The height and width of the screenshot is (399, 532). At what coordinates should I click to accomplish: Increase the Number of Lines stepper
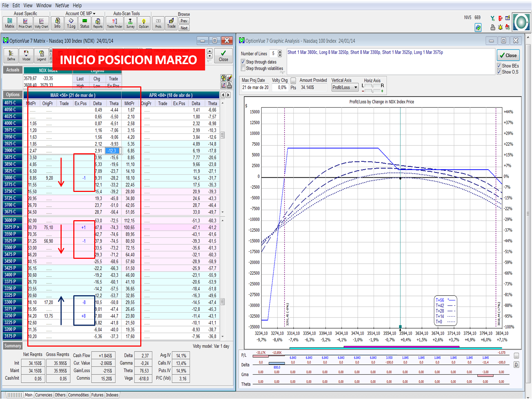coord(280,52)
